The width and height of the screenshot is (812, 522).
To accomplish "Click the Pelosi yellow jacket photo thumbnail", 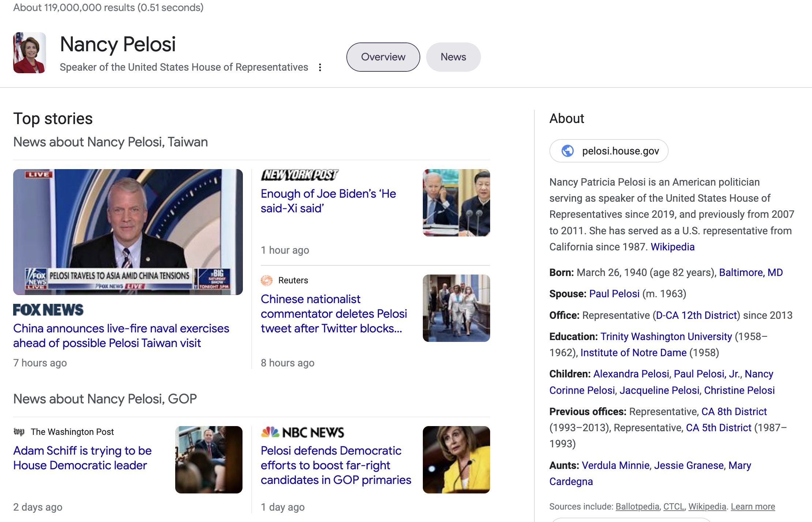I will [x=456, y=460].
